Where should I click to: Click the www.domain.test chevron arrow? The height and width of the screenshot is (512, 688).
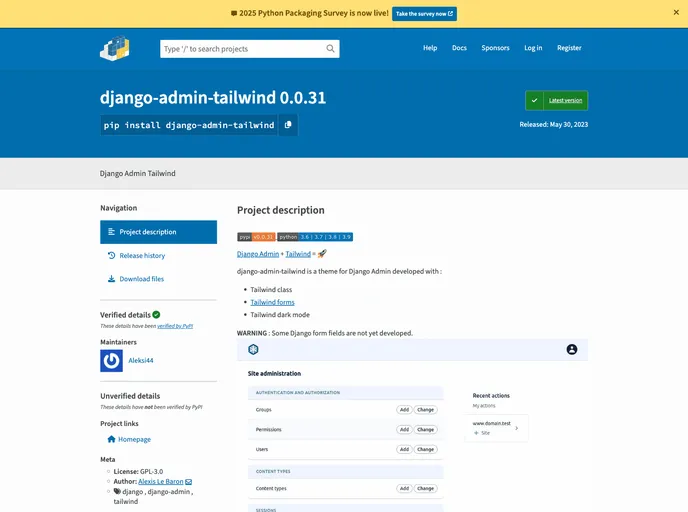pos(516,428)
